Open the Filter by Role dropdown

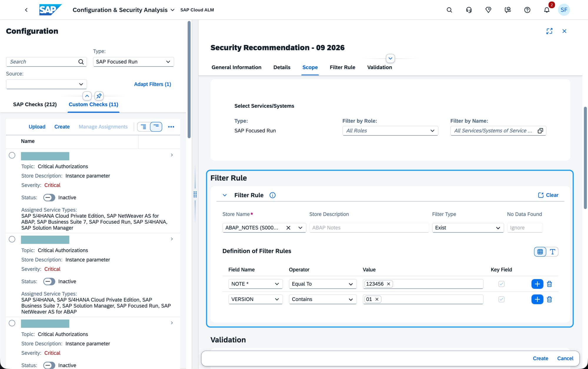point(390,131)
